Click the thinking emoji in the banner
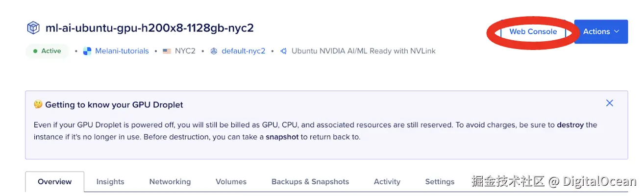This screenshot has width=644, height=196. click(38, 104)
